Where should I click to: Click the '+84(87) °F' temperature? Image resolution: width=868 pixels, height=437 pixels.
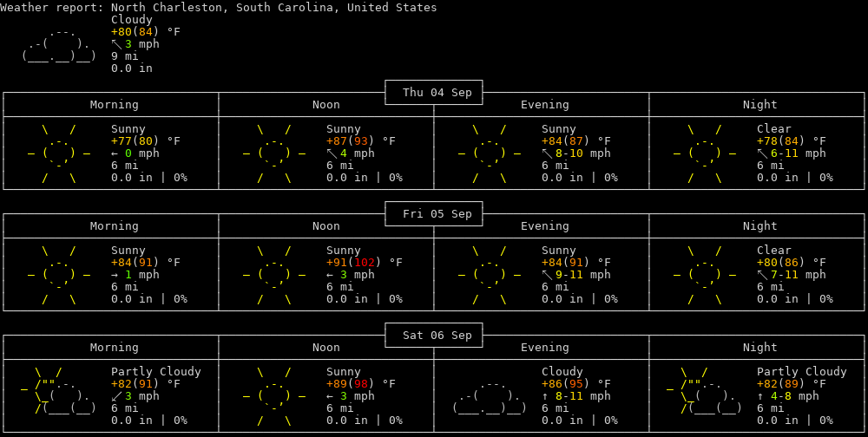coord(576,141)
